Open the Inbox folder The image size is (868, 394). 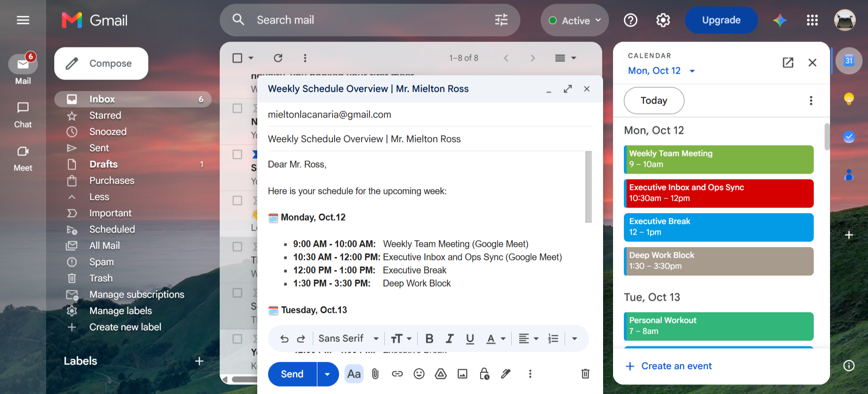133,99
